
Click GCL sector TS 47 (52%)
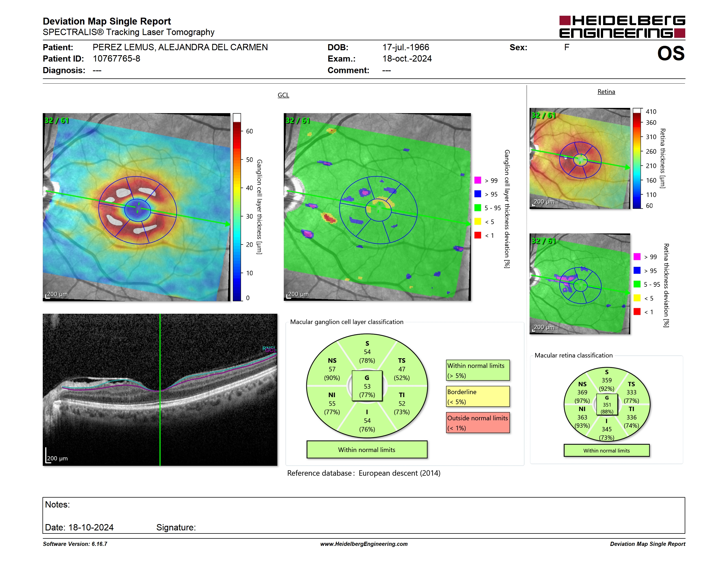pyautogui.click(x=402, y=369)
